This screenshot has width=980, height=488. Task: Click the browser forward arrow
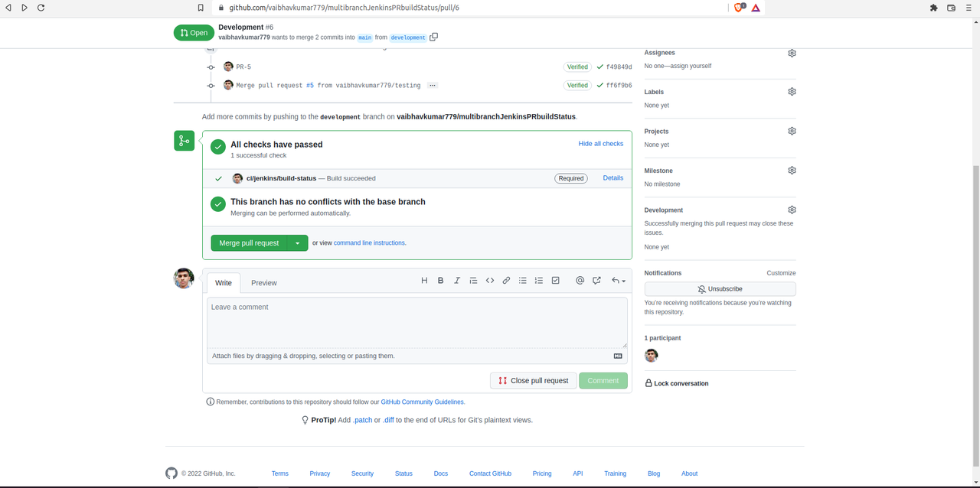click(x=24, y=8)
